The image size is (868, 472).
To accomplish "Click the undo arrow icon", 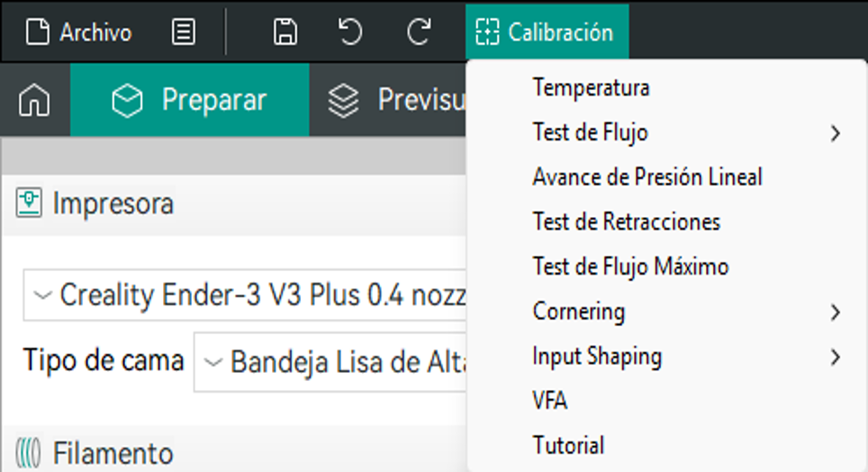I will [350, 32].
